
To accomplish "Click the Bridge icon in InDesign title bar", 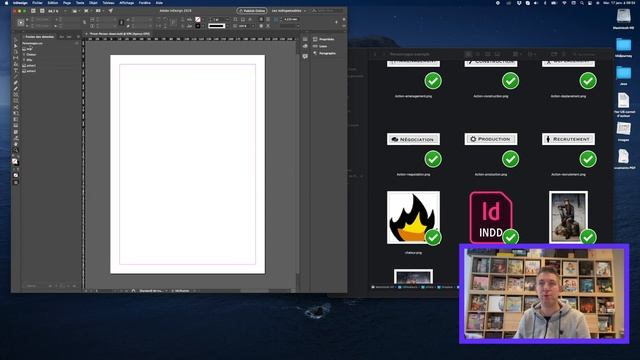I will click(33, 11).
